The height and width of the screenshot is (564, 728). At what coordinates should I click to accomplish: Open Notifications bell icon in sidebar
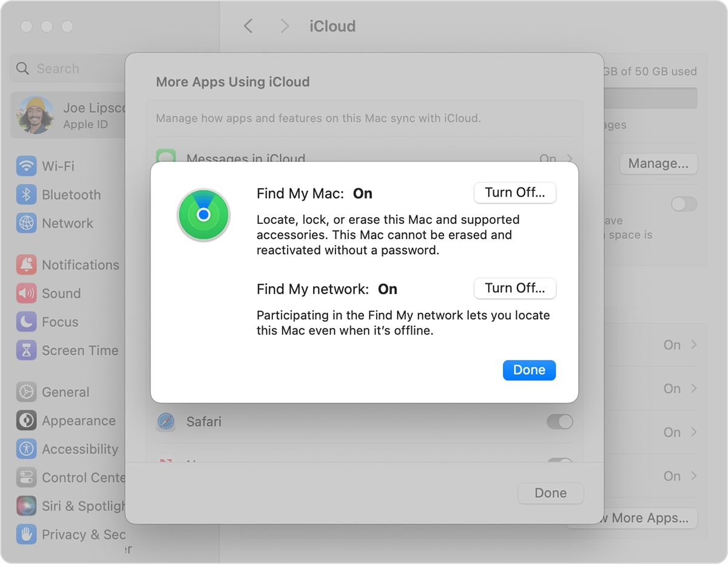tap(26, 264)
